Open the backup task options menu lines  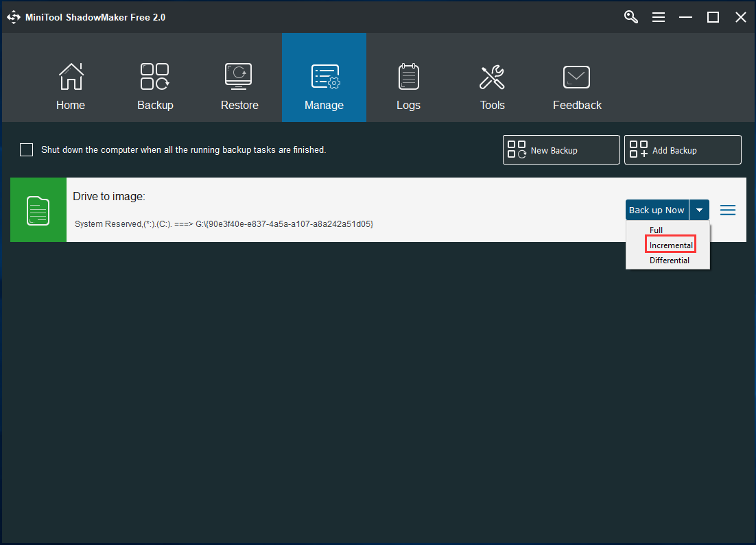[728, 210]
